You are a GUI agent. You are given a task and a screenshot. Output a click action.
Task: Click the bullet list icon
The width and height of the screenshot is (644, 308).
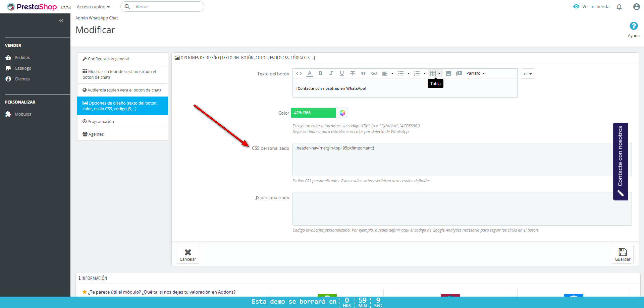(x=401, y=73)
